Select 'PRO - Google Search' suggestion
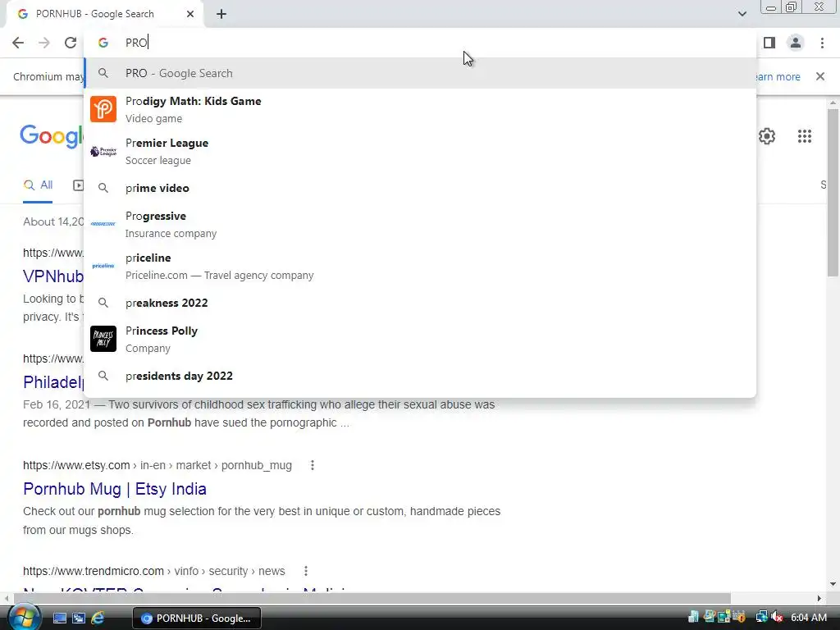The height and width of the screenshot is (630, 840). pos(421,73)
